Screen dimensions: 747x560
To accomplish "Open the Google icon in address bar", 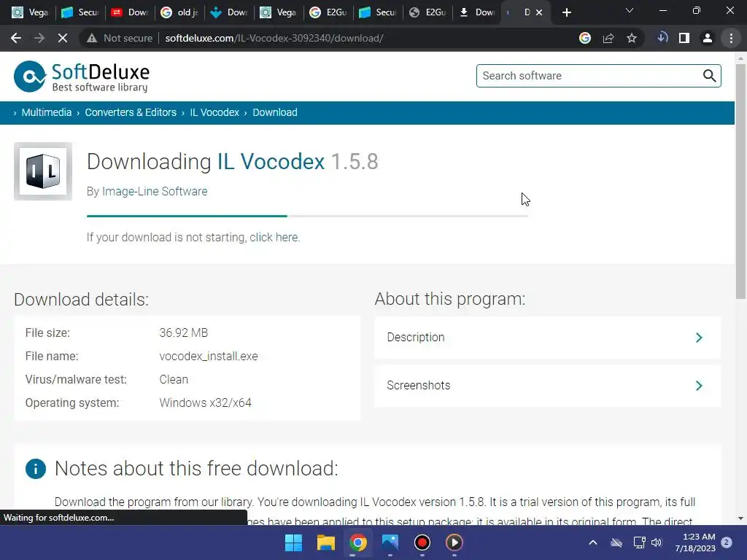I will click(x=585, y=38).
